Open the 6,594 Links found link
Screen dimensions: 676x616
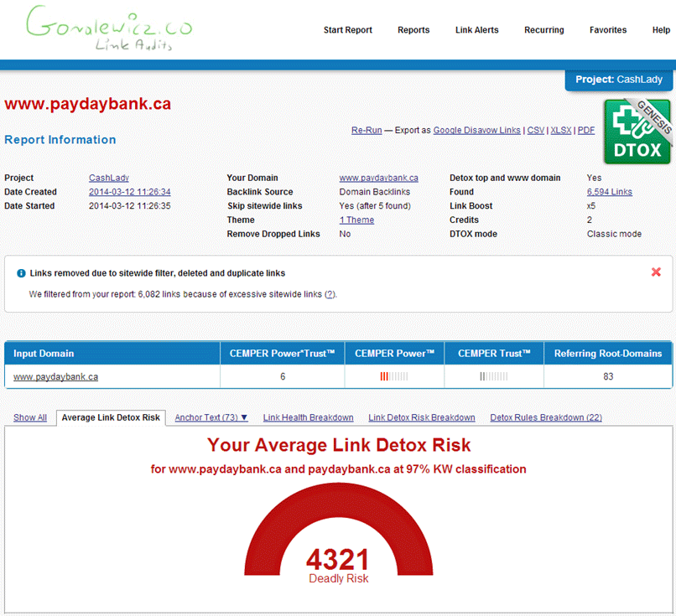[609, 192]
